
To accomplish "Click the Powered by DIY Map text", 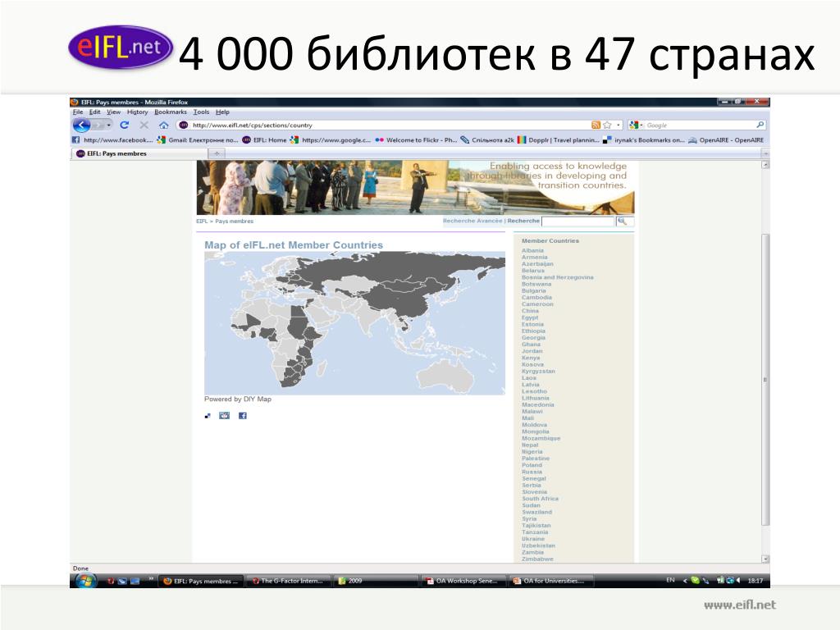I will coord(238,399).
